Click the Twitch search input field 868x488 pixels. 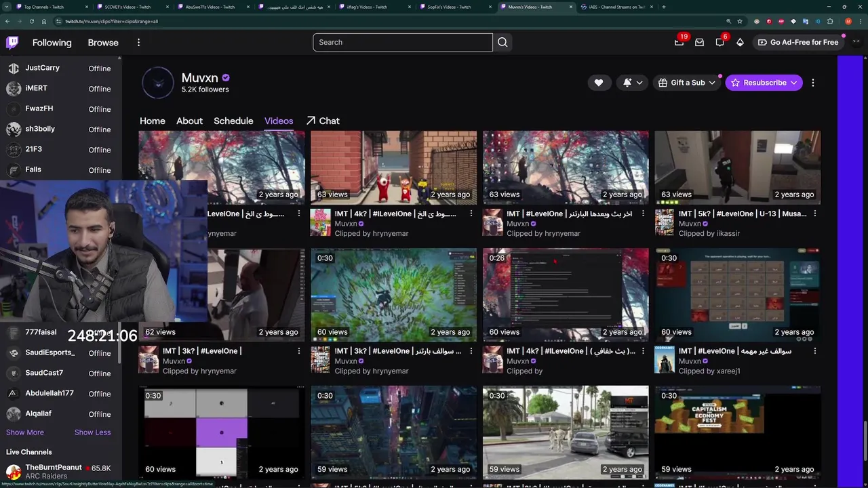tap(403, 42)
